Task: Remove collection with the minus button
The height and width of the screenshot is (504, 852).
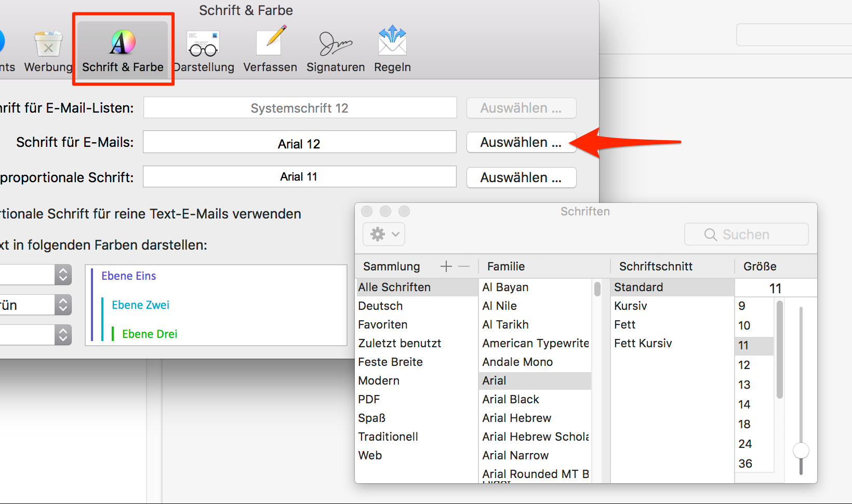Action: (x=464, y=266)
